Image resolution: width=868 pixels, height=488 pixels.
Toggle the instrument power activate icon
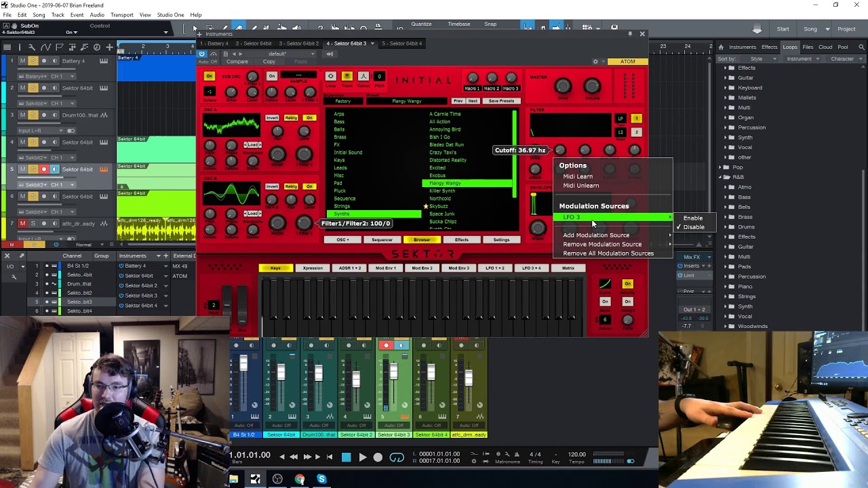202,54
